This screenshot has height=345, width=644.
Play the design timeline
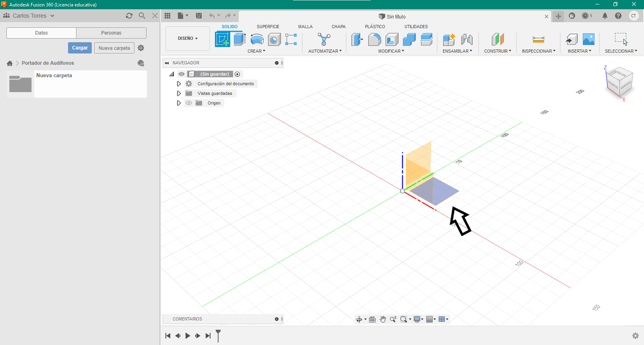[188, 336]
